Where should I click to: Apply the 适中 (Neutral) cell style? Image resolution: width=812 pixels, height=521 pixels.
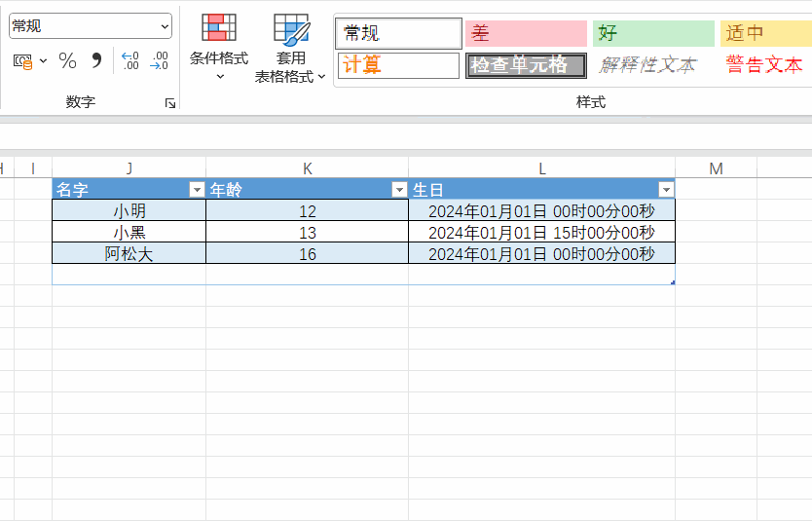765,33
